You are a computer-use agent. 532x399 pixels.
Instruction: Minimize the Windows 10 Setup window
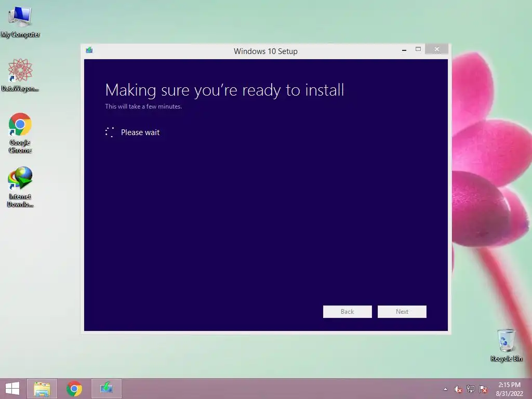(404, 50)
